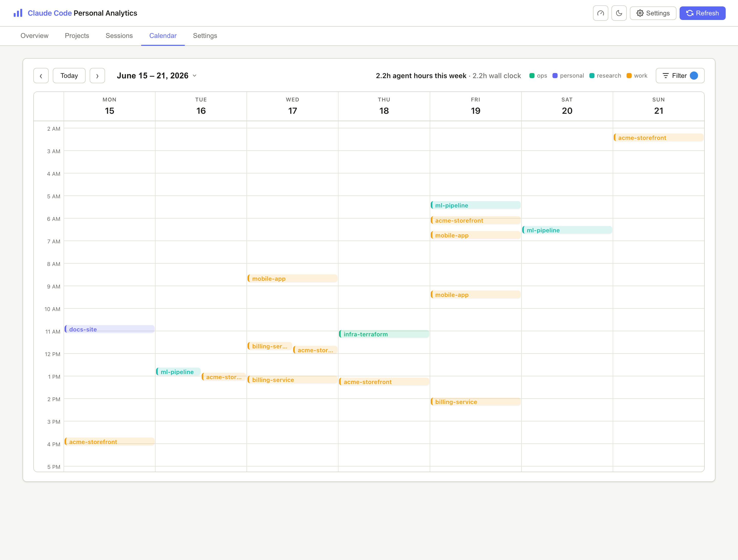Click the Claude Code title link
Viewport: 738px width, 560px height.
click(x=50, y=13)
